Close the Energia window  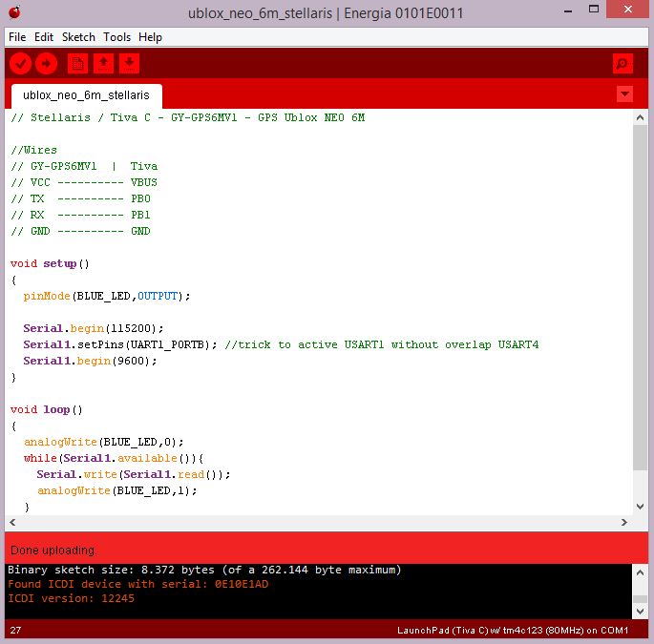(627, 10)
